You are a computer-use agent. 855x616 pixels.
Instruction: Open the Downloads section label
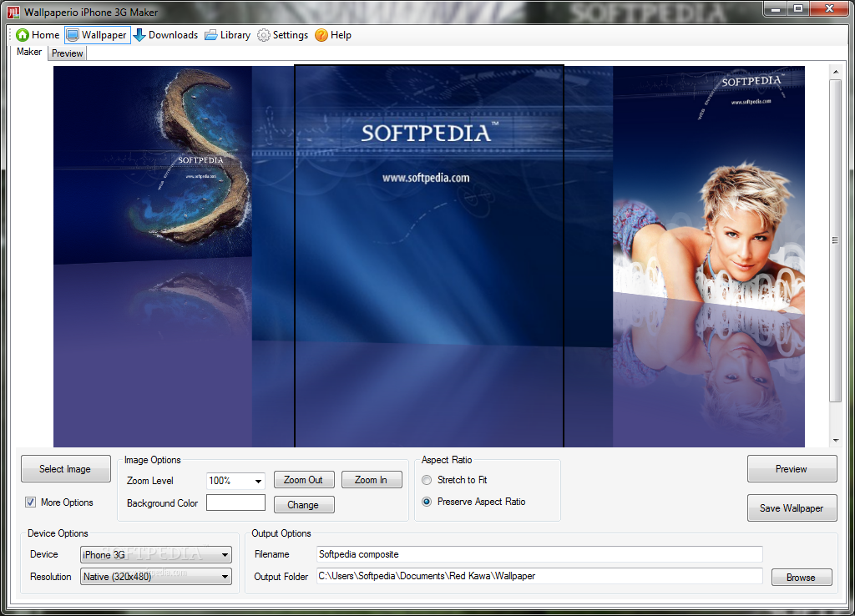coord(173,35)
